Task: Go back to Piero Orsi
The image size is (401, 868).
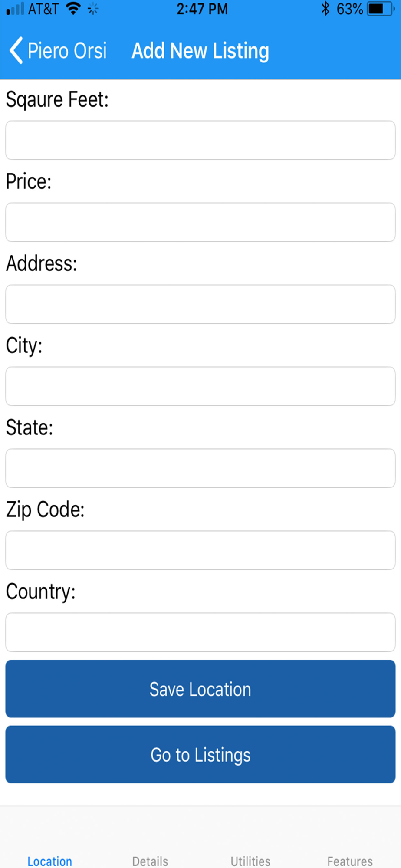Action: point(58,51)
